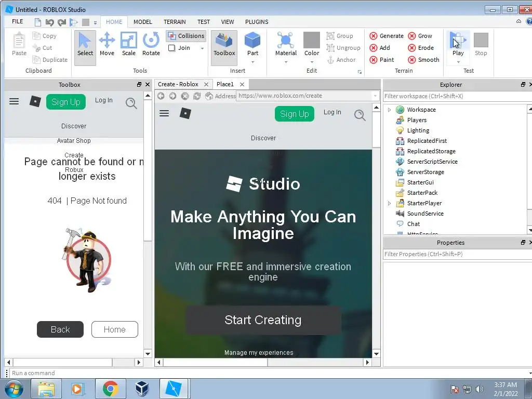Click the New file icon in quick access
The width and height of the screenshot is (532, 399).
tap(37, 22)
